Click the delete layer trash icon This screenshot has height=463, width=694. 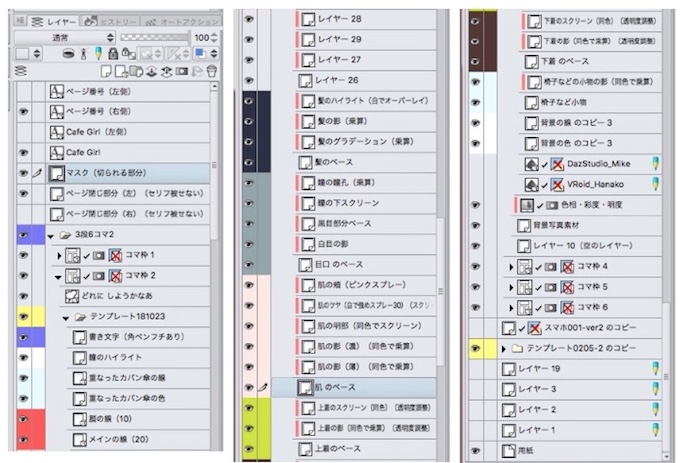pos(212,71)
